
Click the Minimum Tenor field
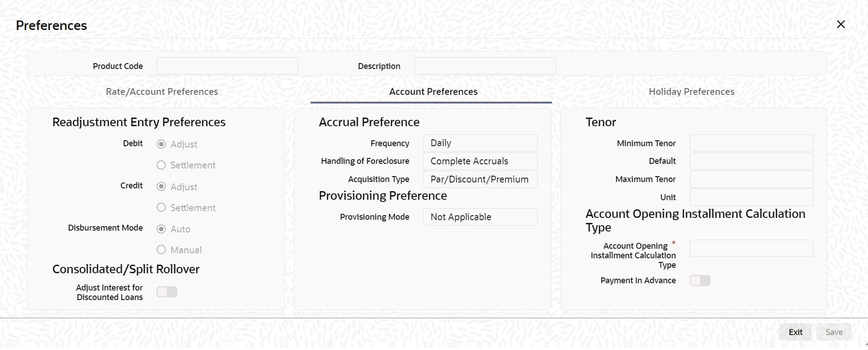pos(751,143)
